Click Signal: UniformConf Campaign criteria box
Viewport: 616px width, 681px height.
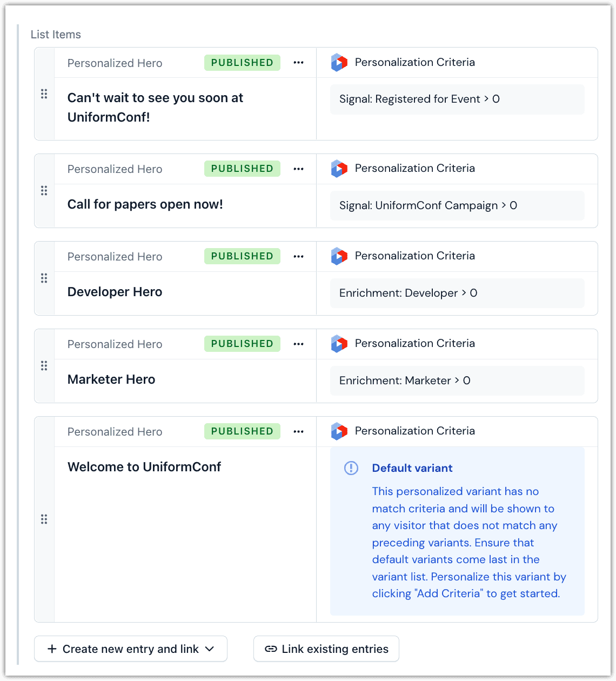(457, 205)
